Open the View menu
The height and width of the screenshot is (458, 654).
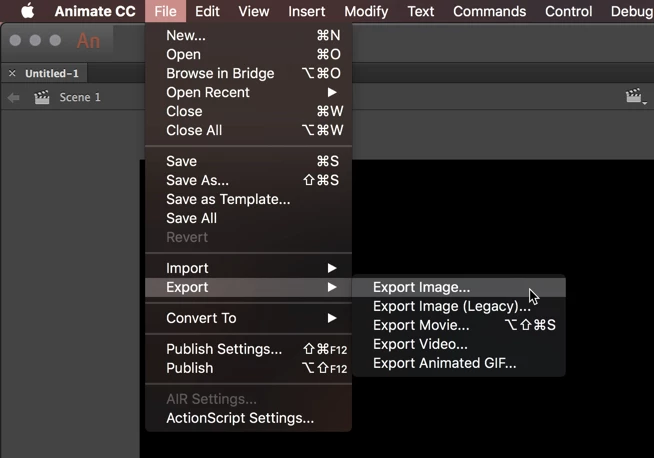pyautogui.click(x=254, y=11)
